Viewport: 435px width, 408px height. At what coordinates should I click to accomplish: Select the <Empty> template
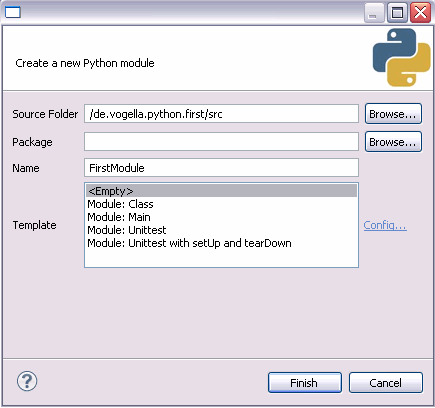(221, 191)
